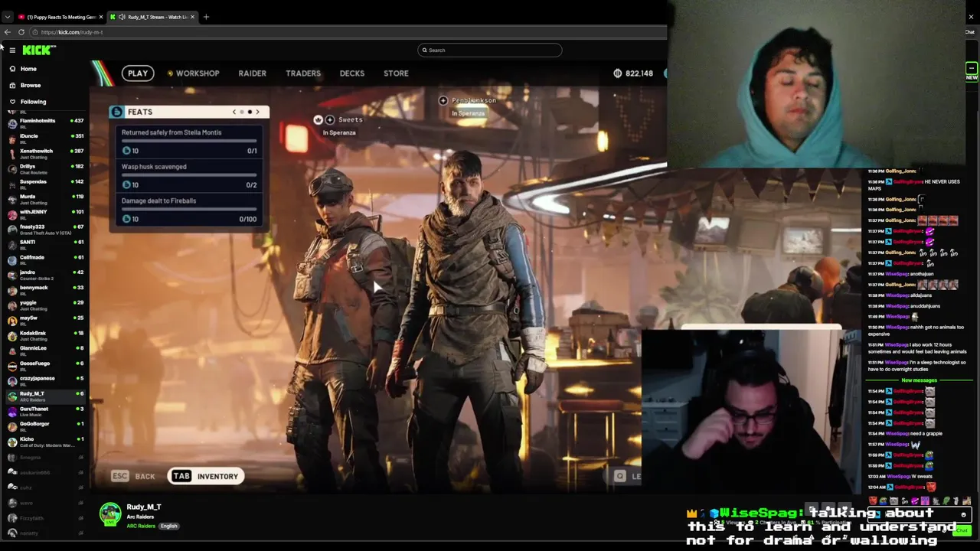Click the Fireballs feat progress bar

[188, 210]
